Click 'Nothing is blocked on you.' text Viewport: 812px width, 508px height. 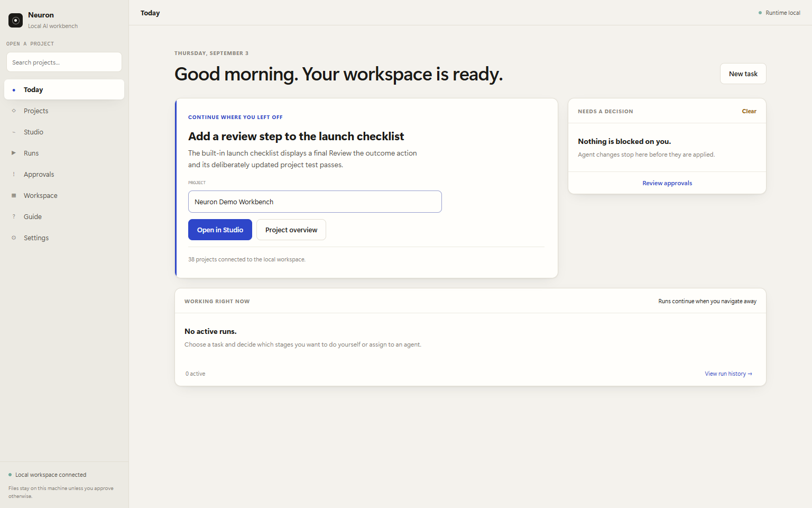[624, 141]
